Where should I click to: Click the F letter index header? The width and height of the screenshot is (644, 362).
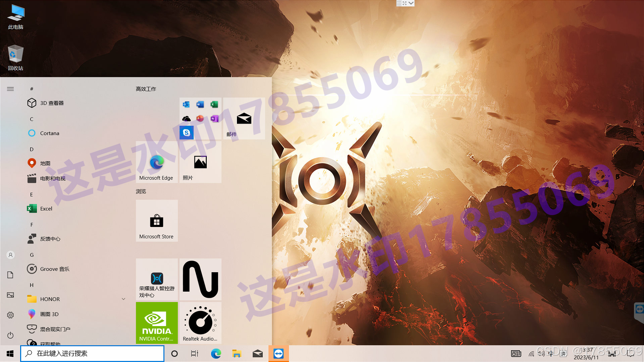32,224
